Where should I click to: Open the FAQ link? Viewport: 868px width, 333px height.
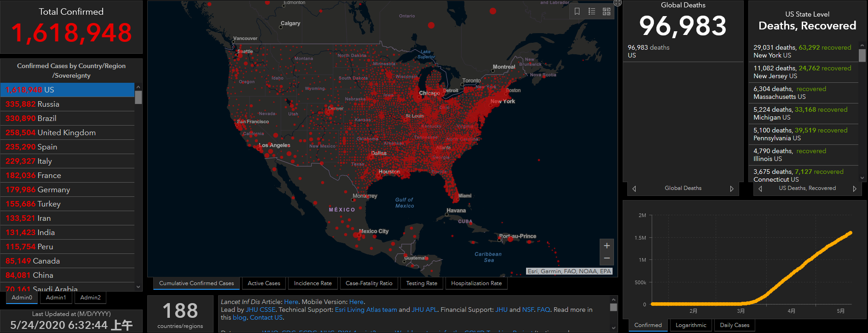click(544, 310)
